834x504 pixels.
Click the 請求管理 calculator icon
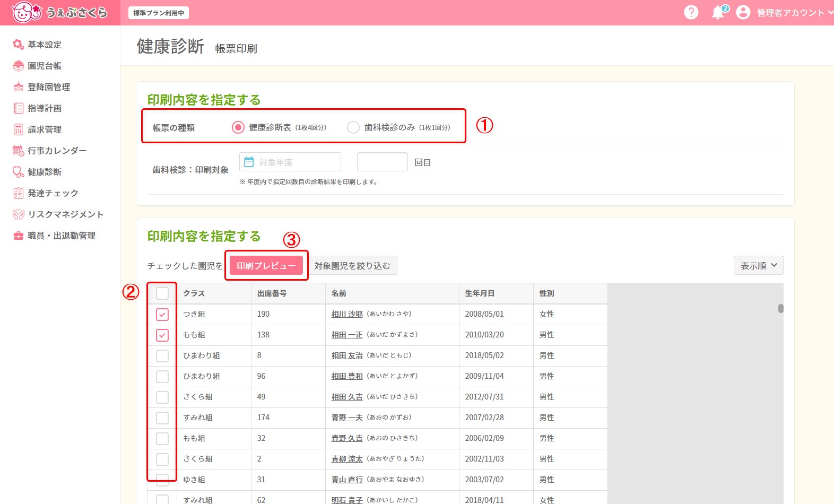(x=19, y=129)
